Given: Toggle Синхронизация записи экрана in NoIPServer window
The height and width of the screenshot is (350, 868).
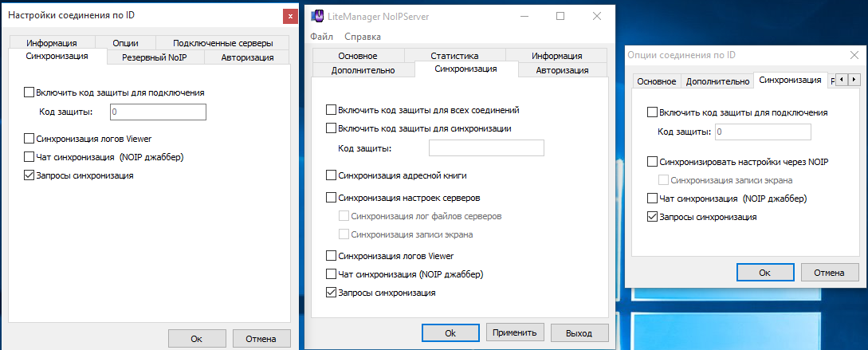Looking at the screenshot, I should [344, 234].
